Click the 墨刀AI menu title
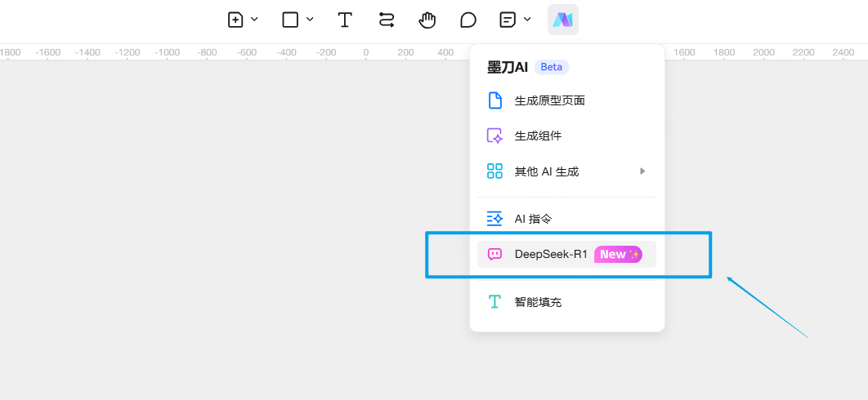 [508, 68]
